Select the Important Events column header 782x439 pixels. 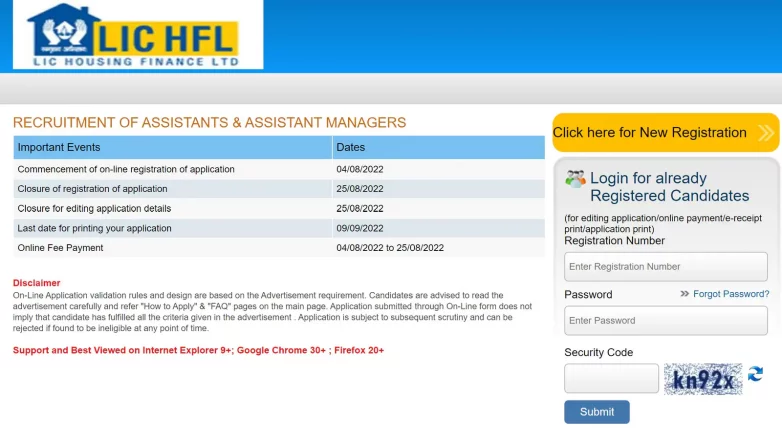pyautogui.click(x=173, y=147)
